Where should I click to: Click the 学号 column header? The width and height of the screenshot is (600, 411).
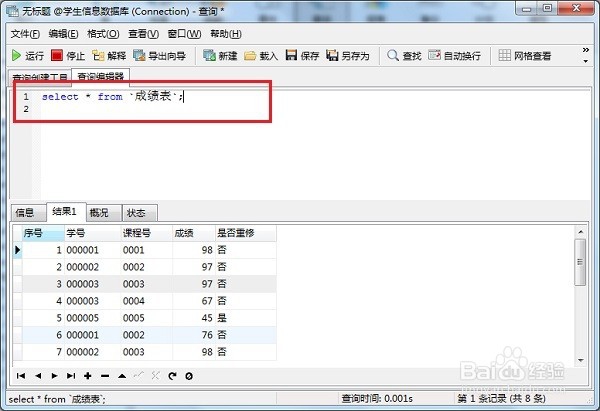tap(92, 233)
